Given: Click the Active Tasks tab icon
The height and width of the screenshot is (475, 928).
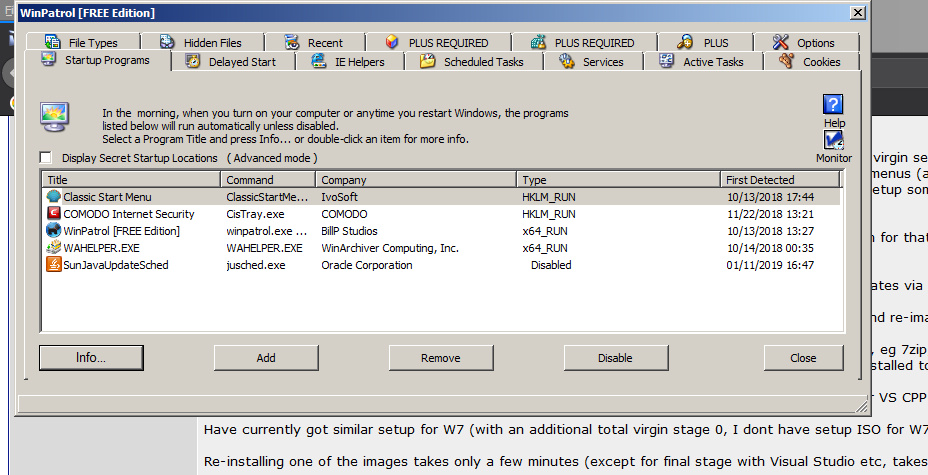Looking at the screenshot, I should (x=666, y=60).
